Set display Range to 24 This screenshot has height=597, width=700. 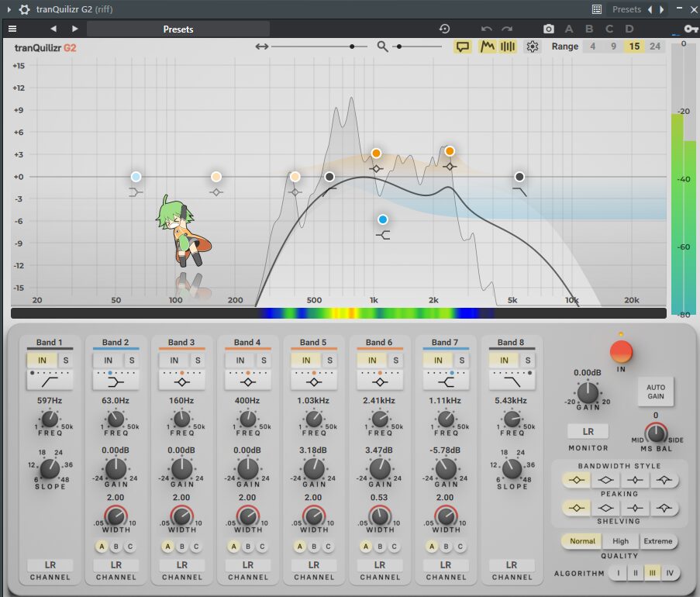(x=655, y=47)
